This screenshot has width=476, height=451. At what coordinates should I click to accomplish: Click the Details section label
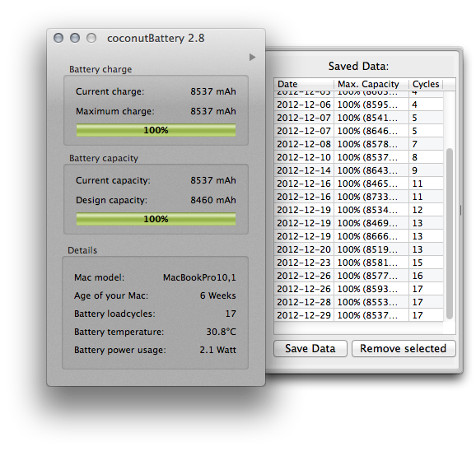[x=82, y=250]
